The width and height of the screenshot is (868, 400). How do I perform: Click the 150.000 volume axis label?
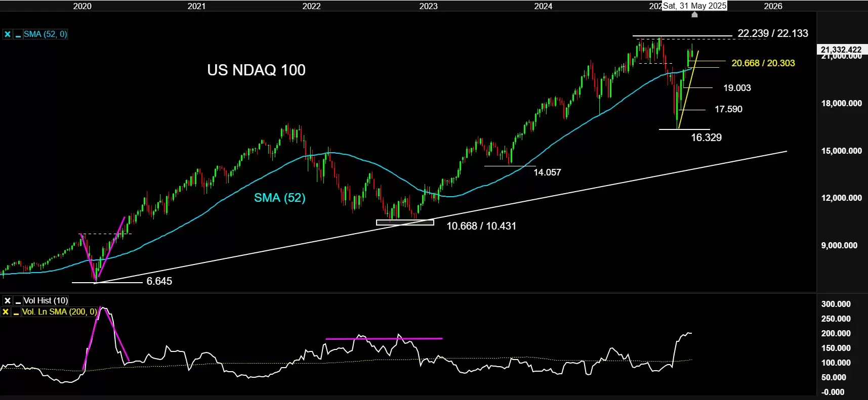[x=836, y=348]
